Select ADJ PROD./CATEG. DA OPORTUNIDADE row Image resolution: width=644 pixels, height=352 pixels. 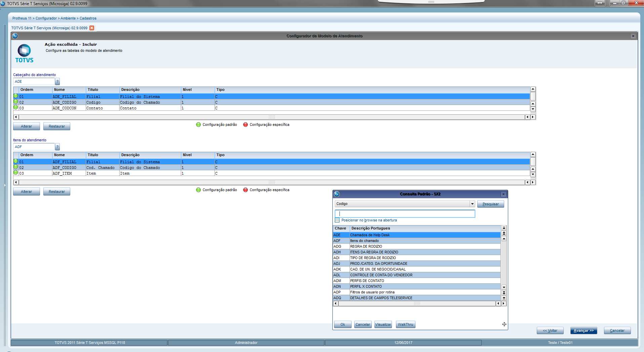tap(417, 263)
